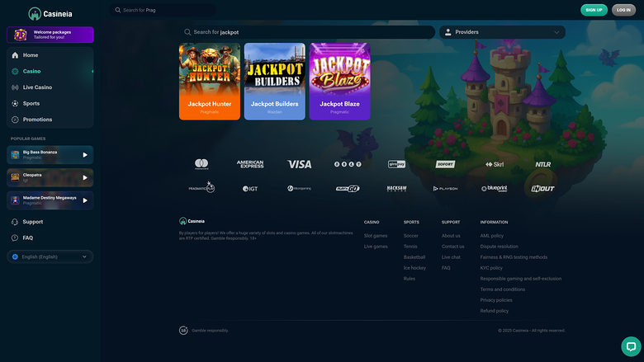Image resolution: width=644 pixels, height=362 pixels.
Task: Play Madame Destiny Megaways game
Action: tap(85, 200)
